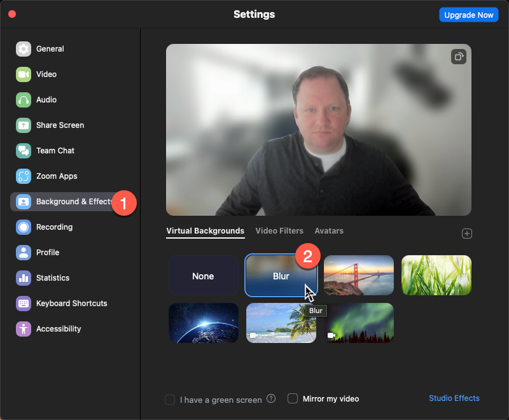509x420 pixels.
Task: Select the Background & Effects icon
Action: coord(24,202)
